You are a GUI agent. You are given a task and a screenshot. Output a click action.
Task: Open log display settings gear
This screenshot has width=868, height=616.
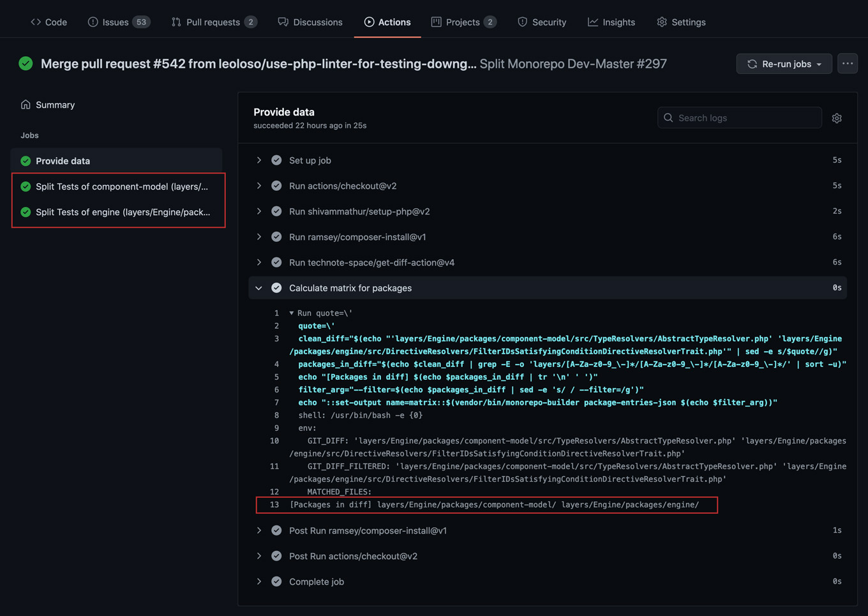coord(837,118)
